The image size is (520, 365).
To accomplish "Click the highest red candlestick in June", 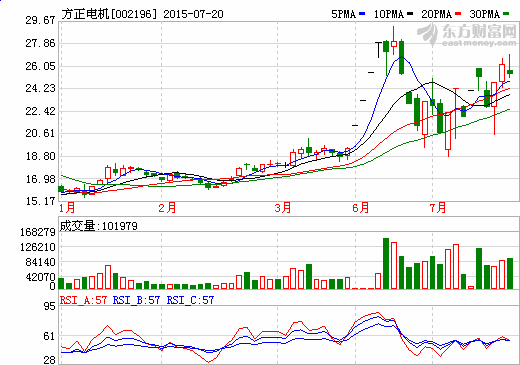I will point(394,44).
